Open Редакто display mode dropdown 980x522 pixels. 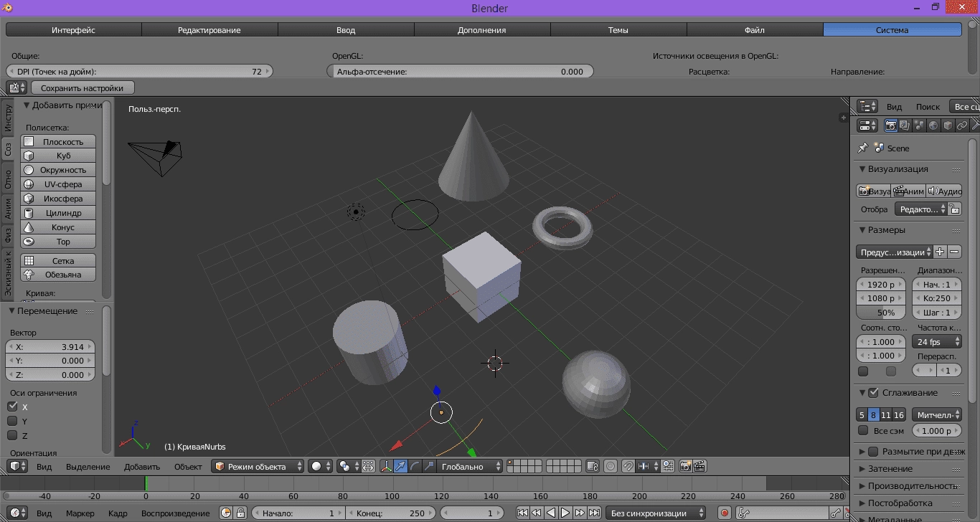coord(920,209)
